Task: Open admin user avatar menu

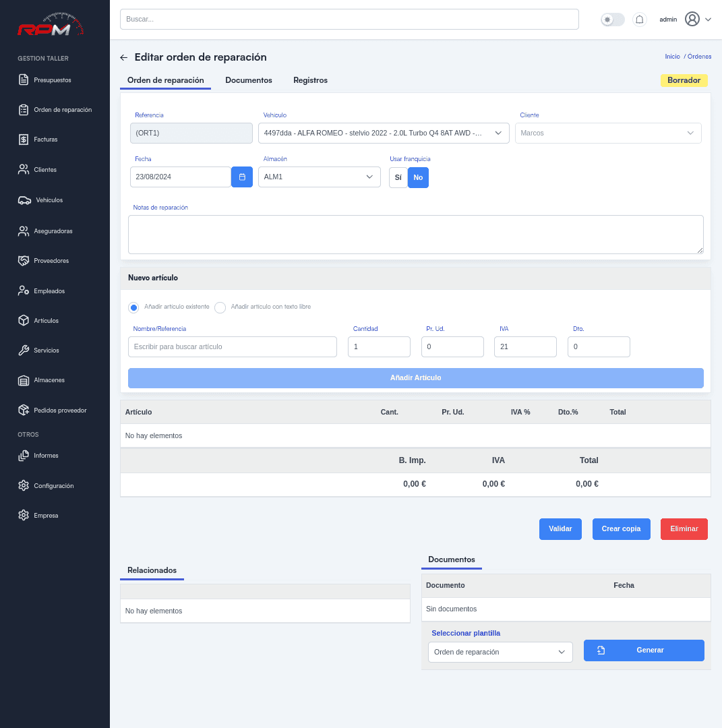Action: (x=692, y=19)
